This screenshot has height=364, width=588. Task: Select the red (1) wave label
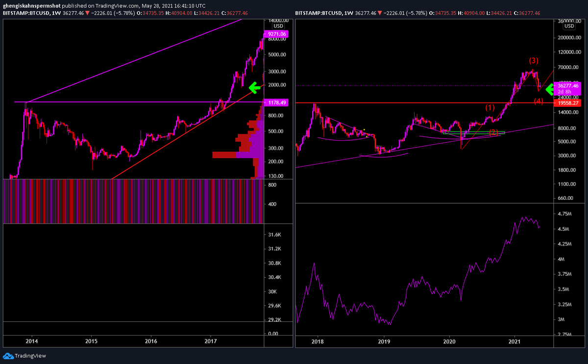(490, 107)
